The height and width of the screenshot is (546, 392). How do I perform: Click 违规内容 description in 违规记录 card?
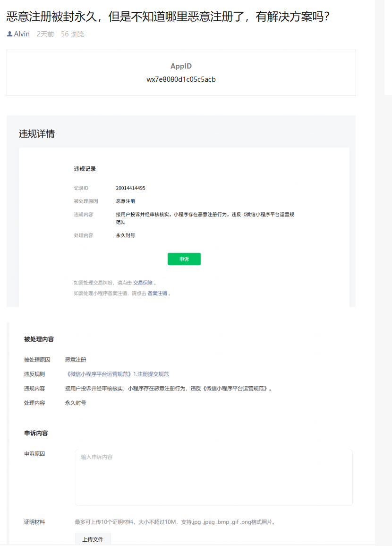pyautogui.click(x=205, y=218)
